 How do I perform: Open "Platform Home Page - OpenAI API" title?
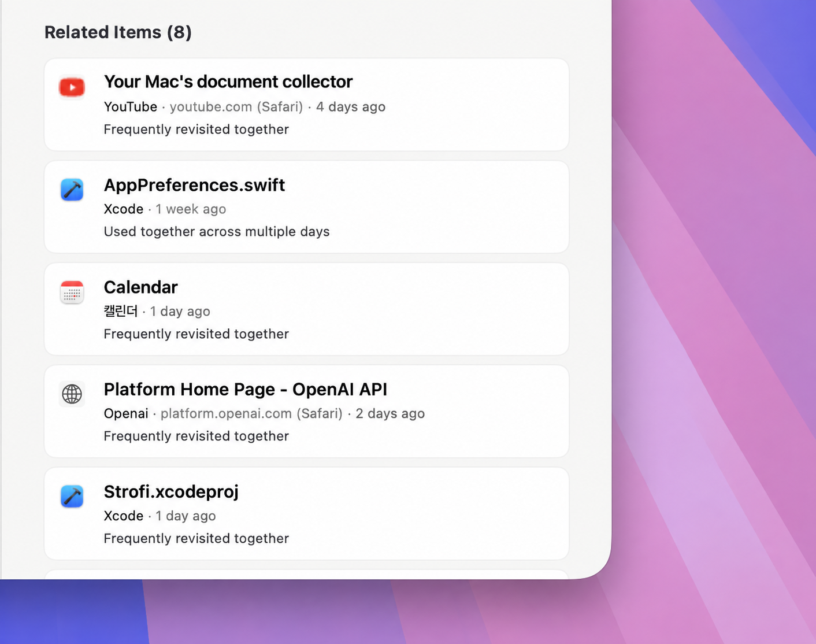[x=246, y=390]
